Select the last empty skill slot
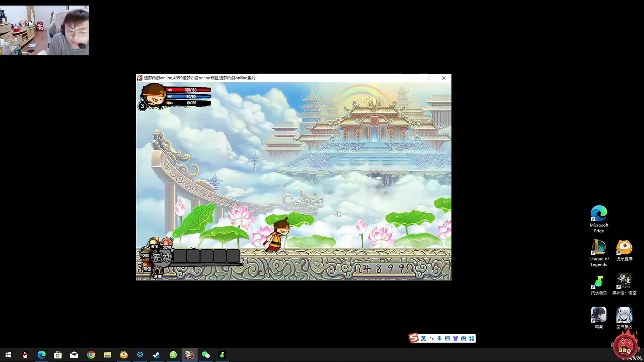Image resolution: width=644 pixels, height=362 pixels. [x=233, y=256]
